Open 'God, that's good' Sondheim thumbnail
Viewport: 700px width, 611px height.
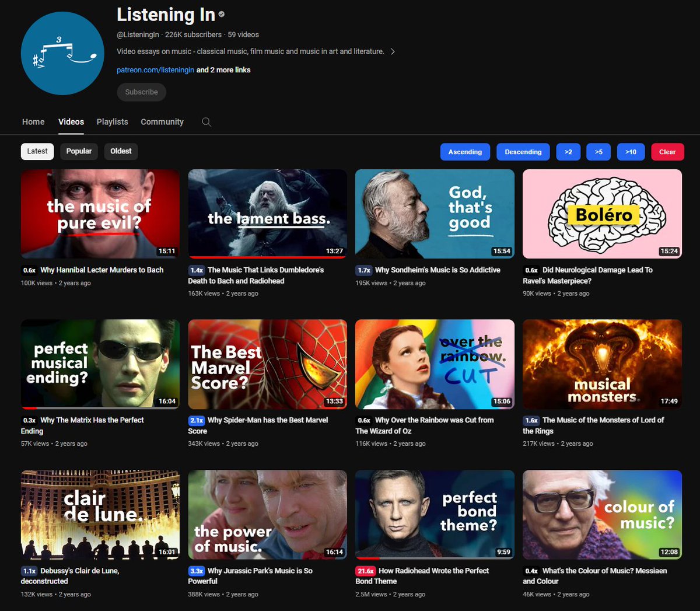(x=435, y=214)
